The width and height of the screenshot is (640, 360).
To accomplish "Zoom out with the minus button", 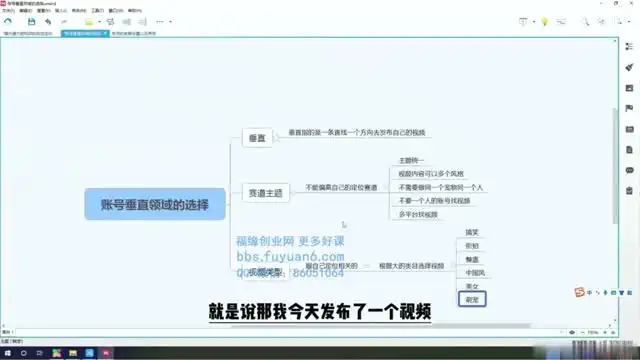I will point(582,333).
